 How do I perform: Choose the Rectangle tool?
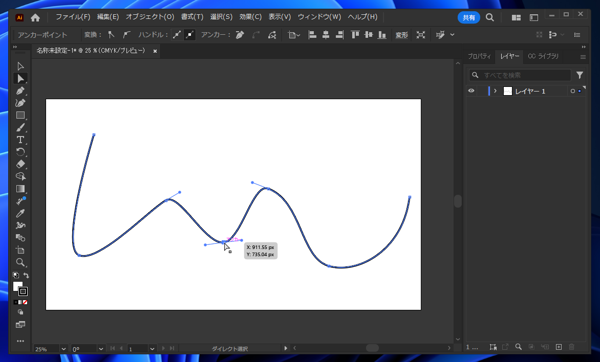pos(20,115)
